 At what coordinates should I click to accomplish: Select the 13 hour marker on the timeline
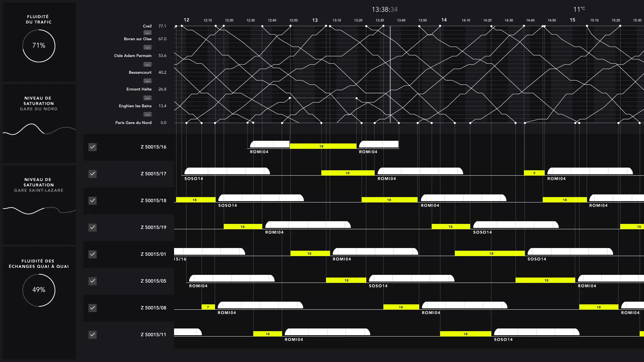click(x=315, y=20)
